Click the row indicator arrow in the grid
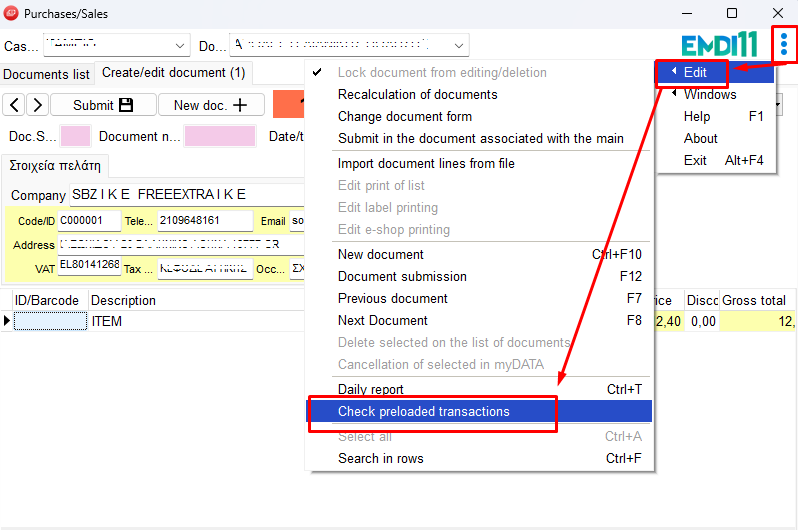This screenshot has width=798, height=530. pos(7,321)
